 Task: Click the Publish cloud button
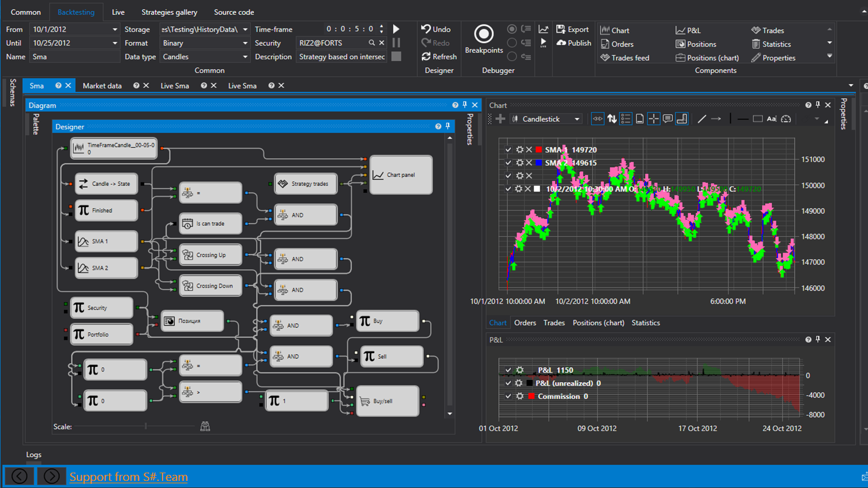[x=573, y=43]
